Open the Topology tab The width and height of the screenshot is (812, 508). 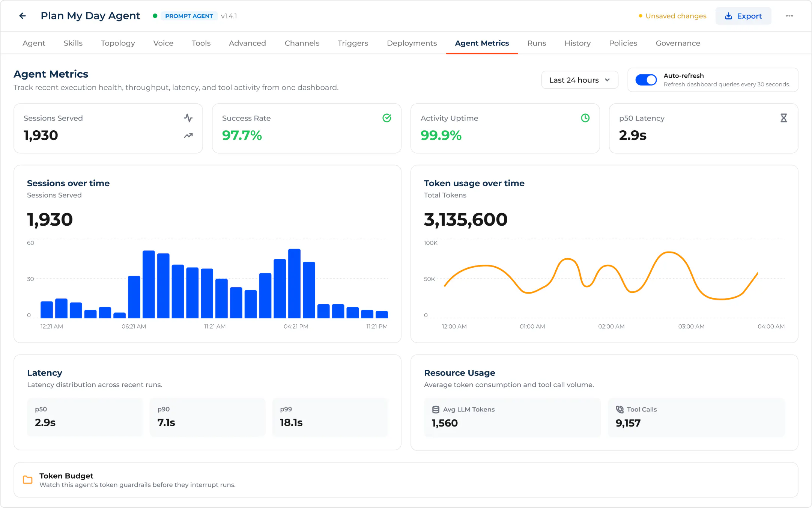[118, 43]
